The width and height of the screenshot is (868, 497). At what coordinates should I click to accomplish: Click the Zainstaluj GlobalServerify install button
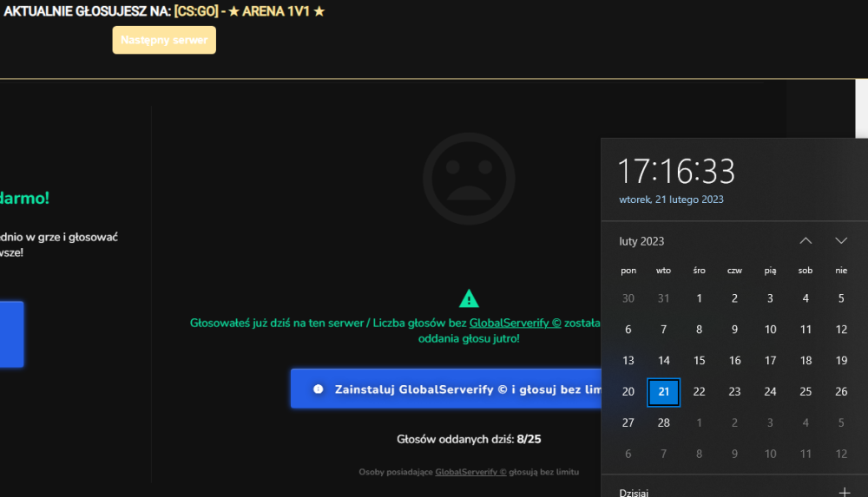[445, 389]
